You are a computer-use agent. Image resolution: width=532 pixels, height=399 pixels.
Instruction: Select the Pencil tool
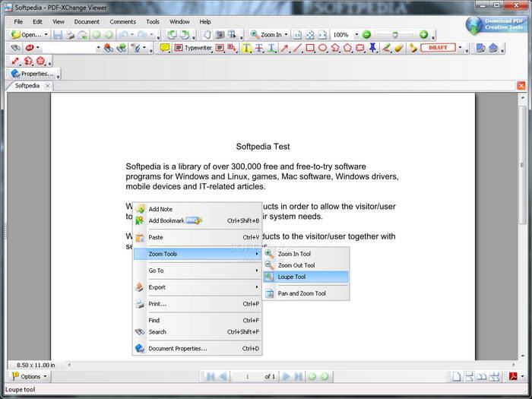(x=386, y=48)
